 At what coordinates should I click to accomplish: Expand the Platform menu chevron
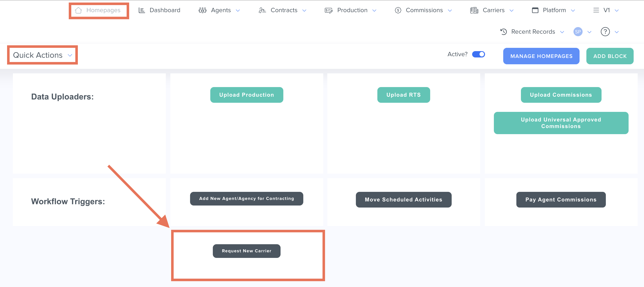[x=573, y=11]
